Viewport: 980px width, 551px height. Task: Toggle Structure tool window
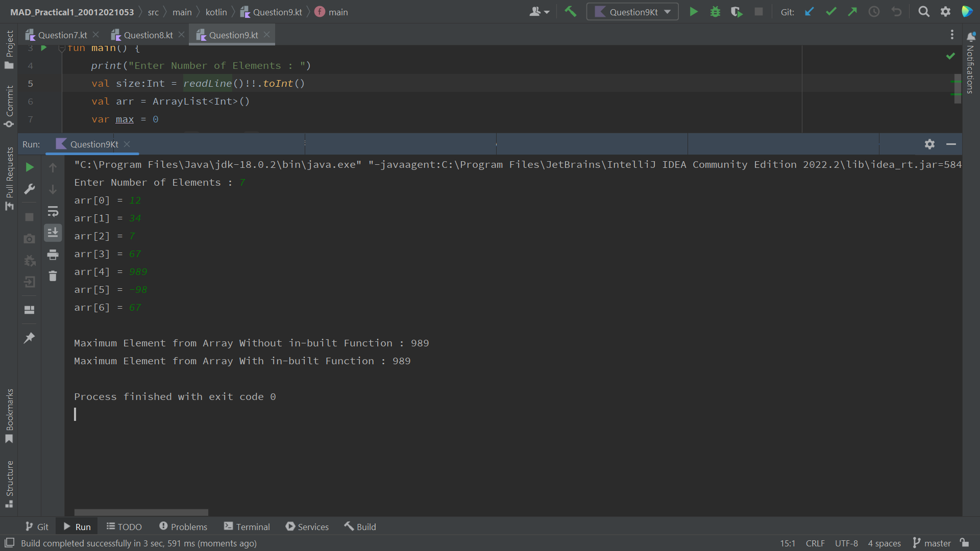(9, 484)
